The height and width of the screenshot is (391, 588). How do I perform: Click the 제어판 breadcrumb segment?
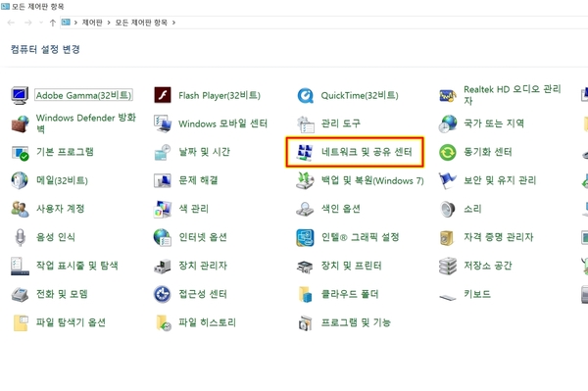coord(92,23)
